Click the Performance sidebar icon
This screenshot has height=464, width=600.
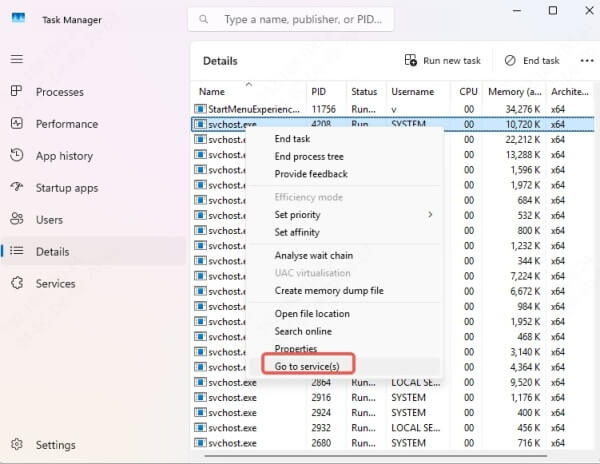(x=16, y=123)
